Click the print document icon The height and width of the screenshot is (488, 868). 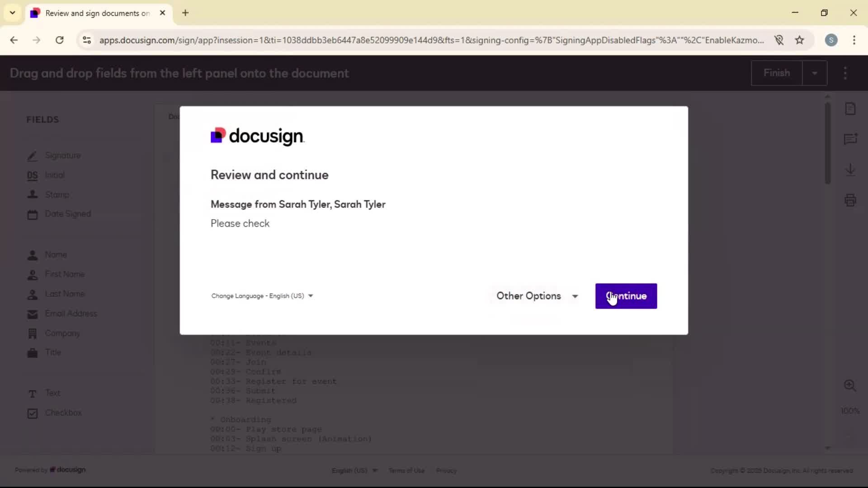(x=850, y=200)
